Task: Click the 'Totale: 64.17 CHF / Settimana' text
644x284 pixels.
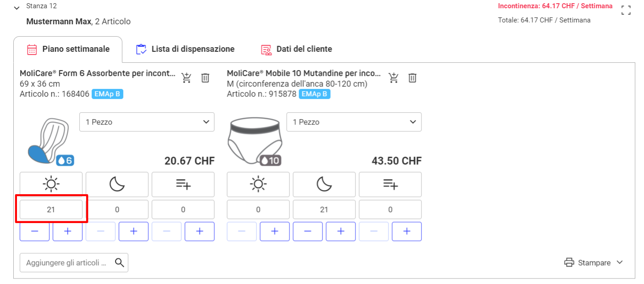Action: coord(544,20)
